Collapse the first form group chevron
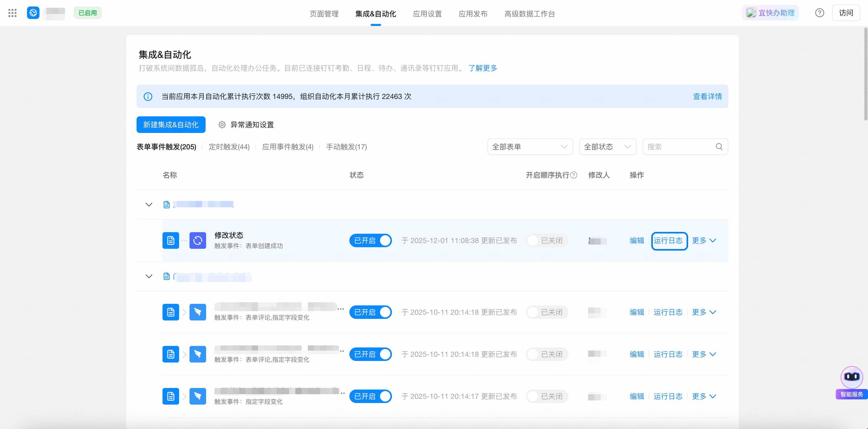The height and width of the screenshot is (429, 868). click(x=148, y=205)
